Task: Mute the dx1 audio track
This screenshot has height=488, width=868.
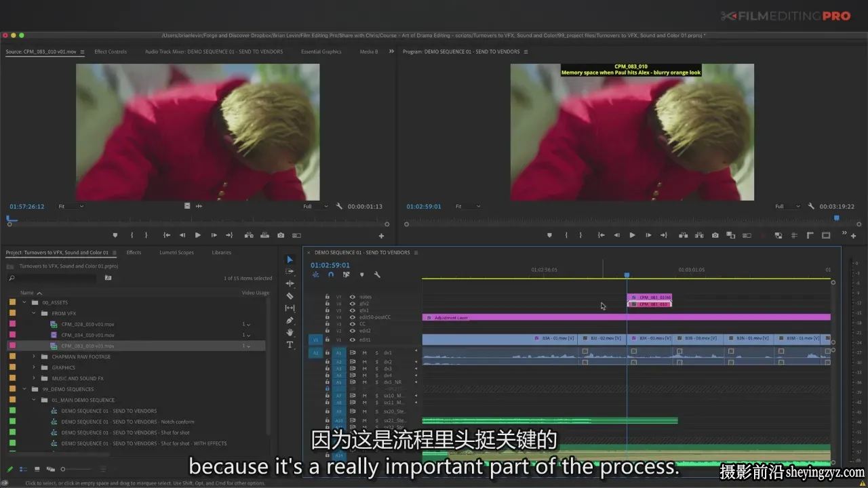Action: (364, 352)
